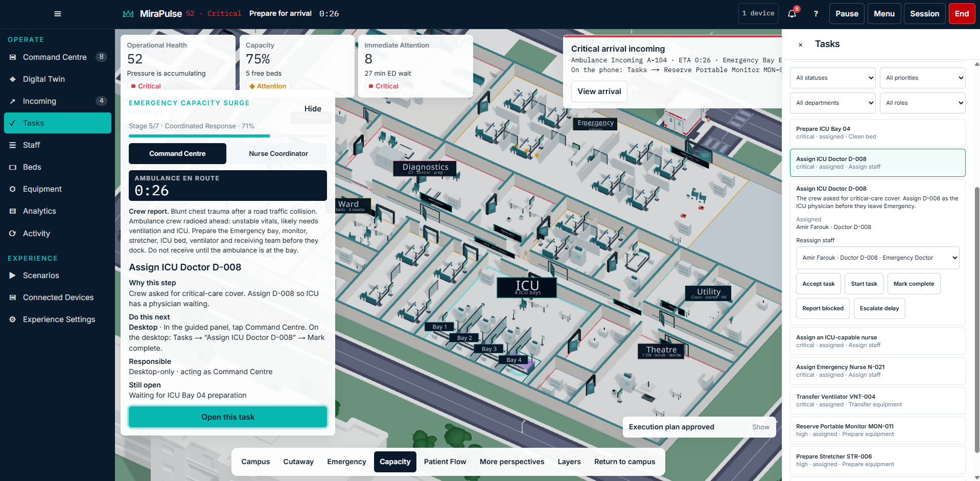Open More perspectives options
This screenshot has width=980, height=481.
[x=512, y=462]
